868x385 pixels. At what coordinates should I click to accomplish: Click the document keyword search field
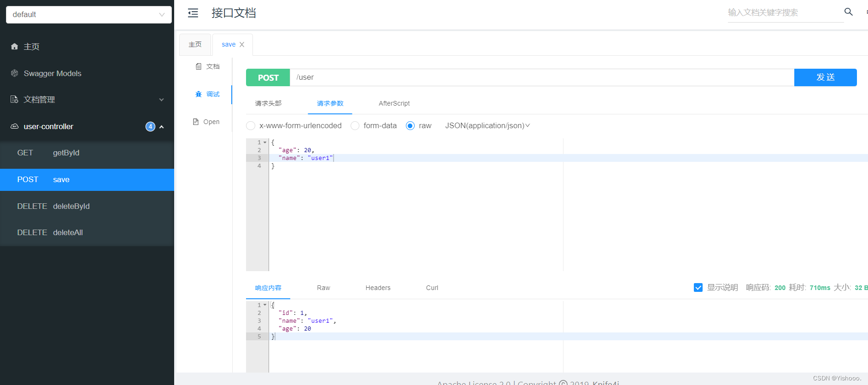coord(786,13)
